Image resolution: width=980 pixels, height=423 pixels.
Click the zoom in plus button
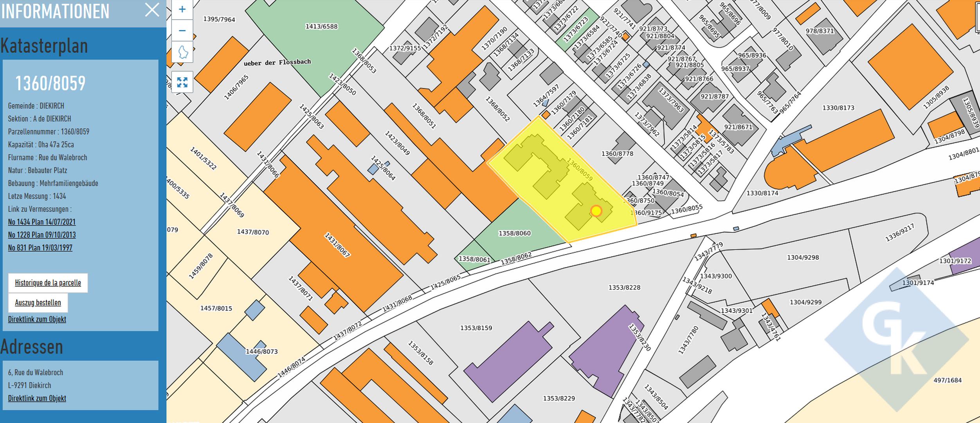point(182,9)
